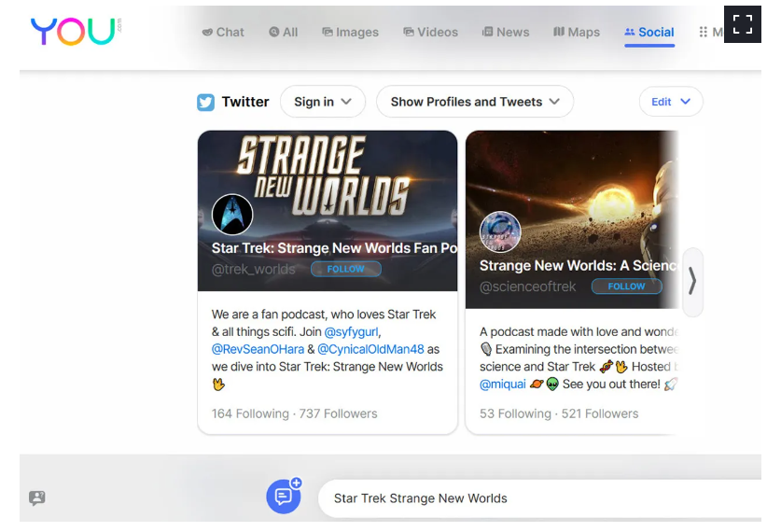Screen dimensions: 767x532
Task: Open Strange New Worlds: A Science title
Action: pos(579,265)
